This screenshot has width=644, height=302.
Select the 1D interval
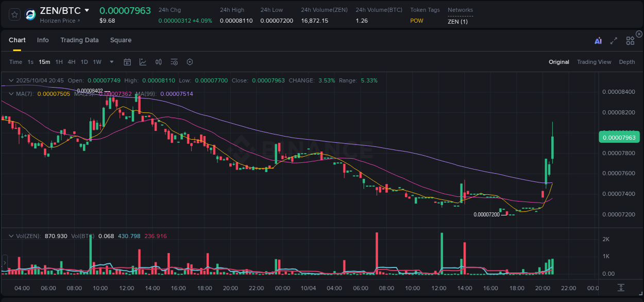point(84,62)
